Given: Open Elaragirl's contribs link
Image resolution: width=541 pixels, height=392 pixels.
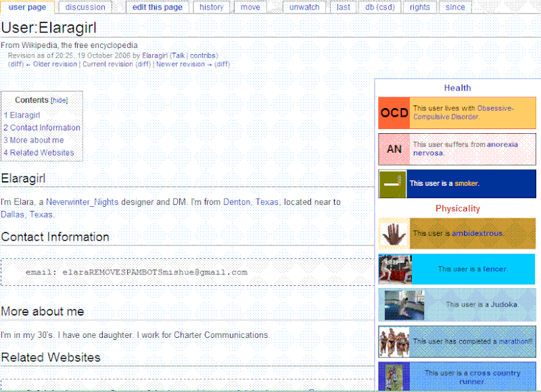Looking at the screenshot, I should click(x=202, y=55).
